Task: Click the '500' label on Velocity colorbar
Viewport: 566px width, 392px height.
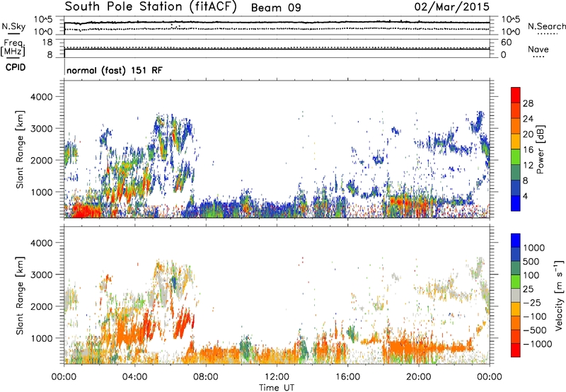Action: pos(531,262)
